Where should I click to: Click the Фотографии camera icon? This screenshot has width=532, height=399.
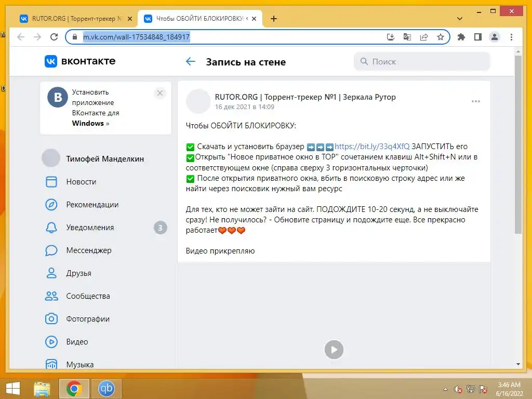pos(51,319)
